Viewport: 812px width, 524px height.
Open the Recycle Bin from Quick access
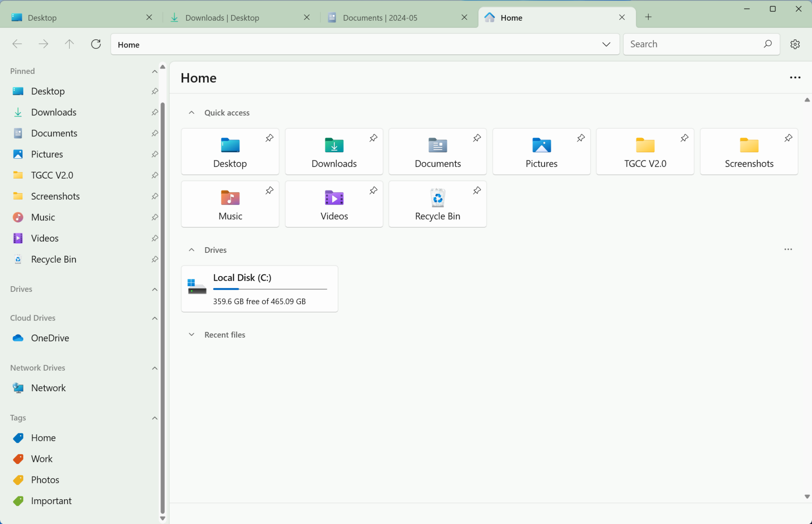pyautogui.click(x=437, y=204)
